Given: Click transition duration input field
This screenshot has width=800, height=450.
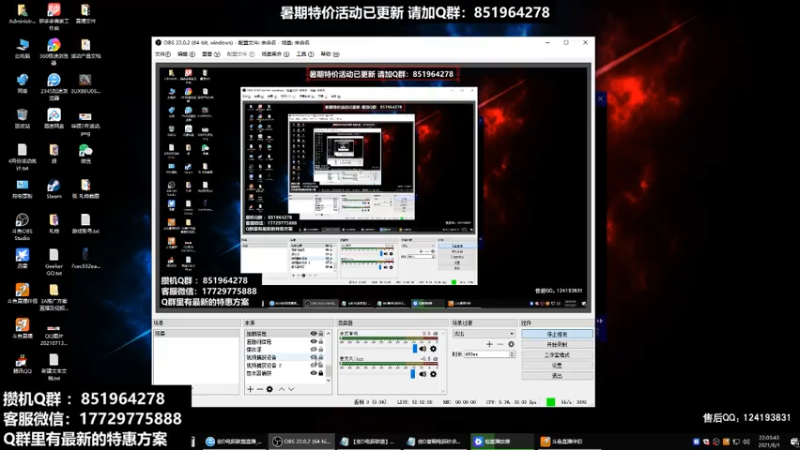Looking at the screenshot, I should [x=486, y=354].
